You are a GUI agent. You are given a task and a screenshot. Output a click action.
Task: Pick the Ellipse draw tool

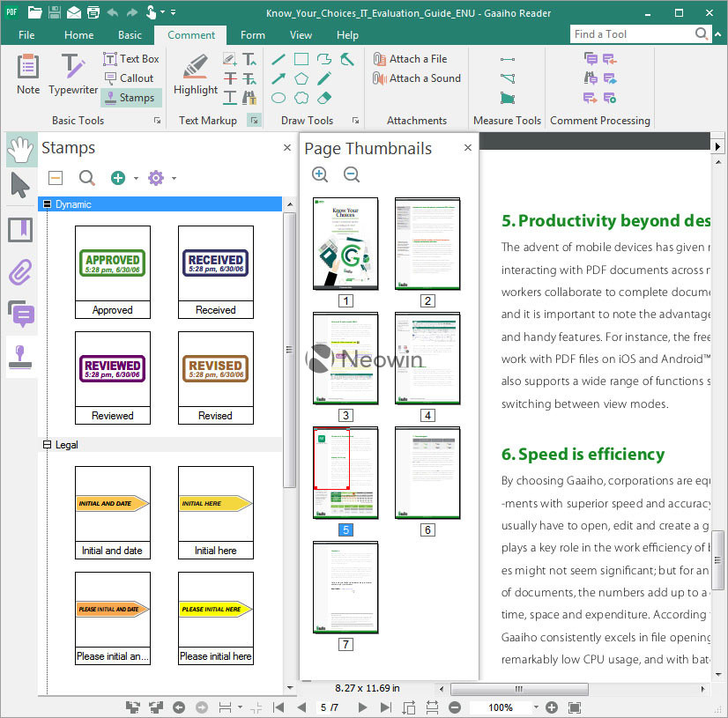(x=279, y=98)
